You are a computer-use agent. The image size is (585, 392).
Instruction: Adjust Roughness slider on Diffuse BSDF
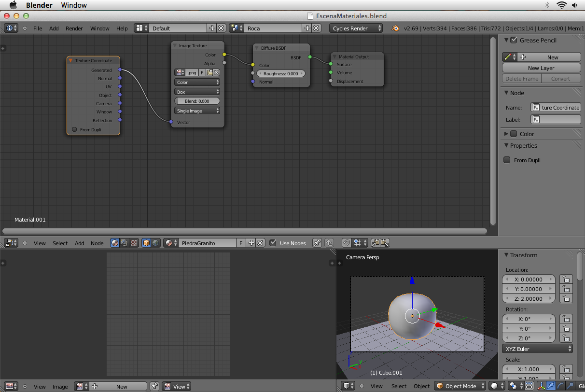click(281, 73)
